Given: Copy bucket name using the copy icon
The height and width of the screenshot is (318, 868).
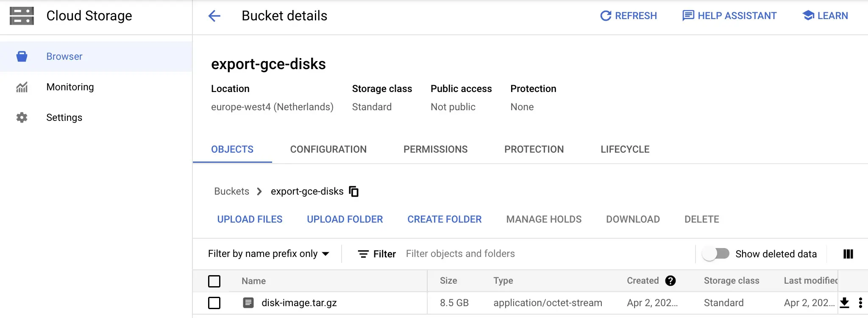Looking at the screenshot, I should pos(354,192).
